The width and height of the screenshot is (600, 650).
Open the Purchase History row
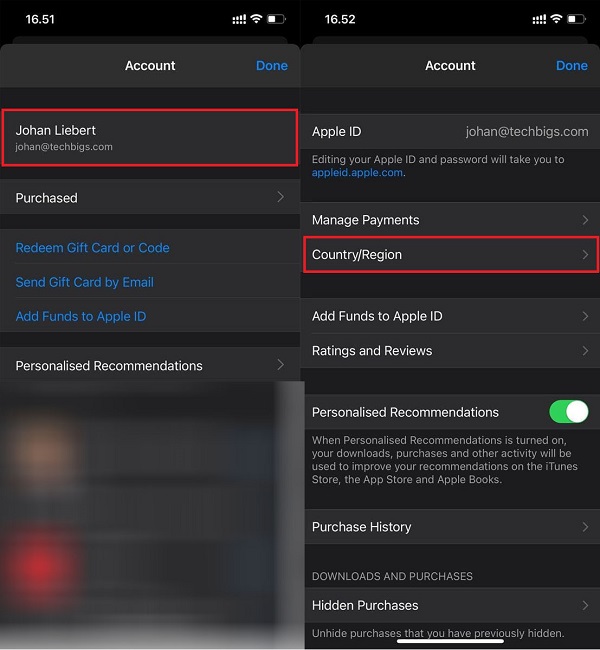(450, 527)
